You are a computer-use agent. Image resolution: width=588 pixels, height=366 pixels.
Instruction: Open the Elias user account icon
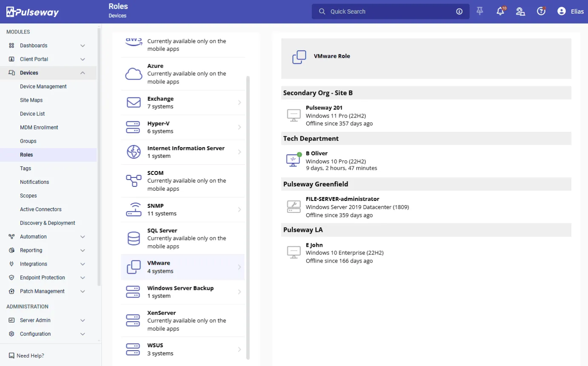pos(562,11)
